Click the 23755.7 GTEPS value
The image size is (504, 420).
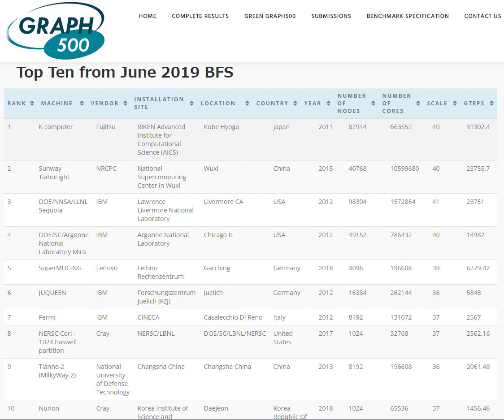coord(478,169)
